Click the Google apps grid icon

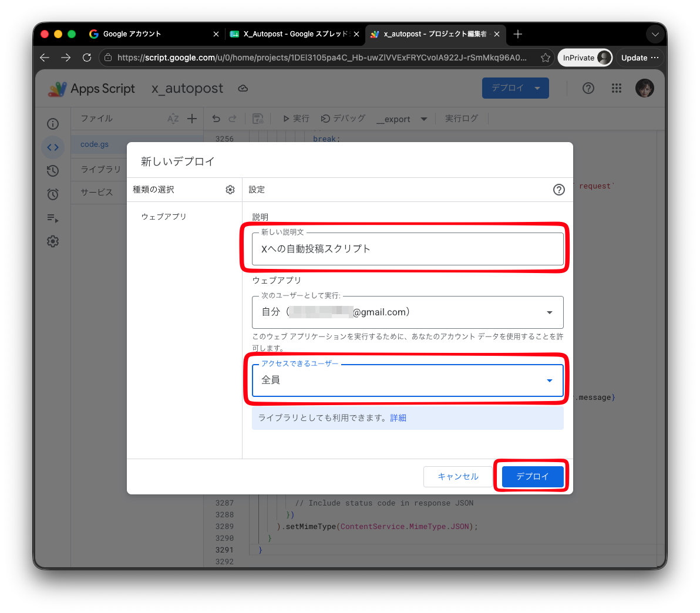click(617, 88)
